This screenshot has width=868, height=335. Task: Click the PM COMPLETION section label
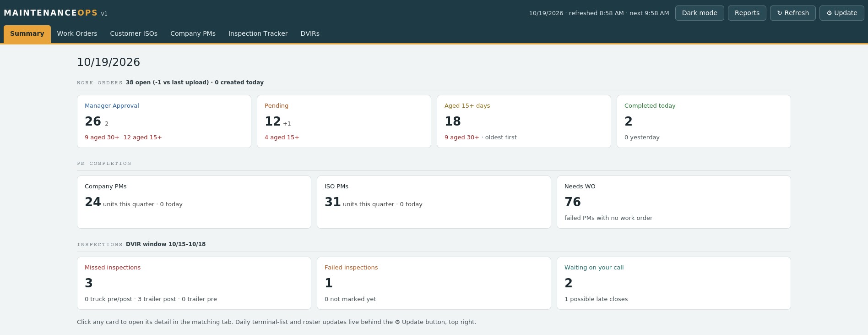click(x=104, y=164)
